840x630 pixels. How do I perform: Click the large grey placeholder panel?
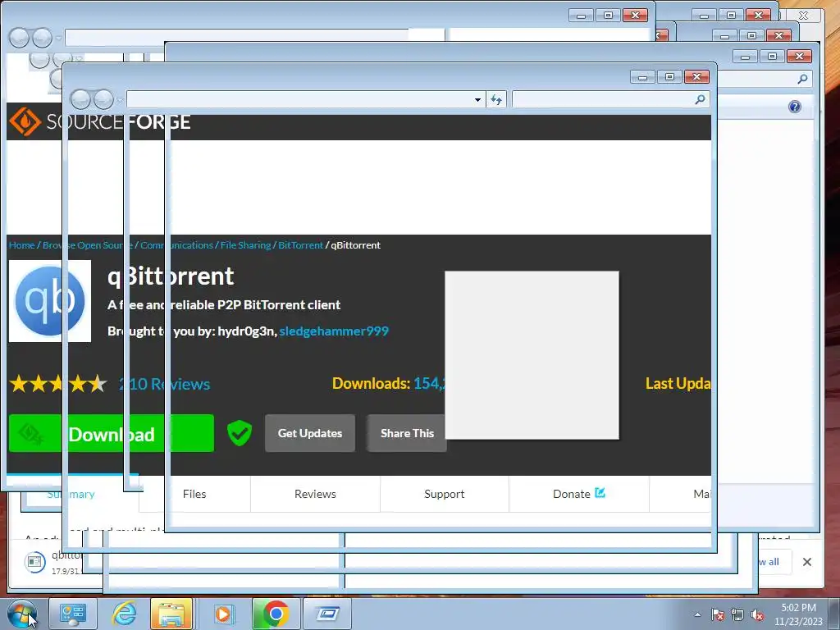tap(532, 355)
